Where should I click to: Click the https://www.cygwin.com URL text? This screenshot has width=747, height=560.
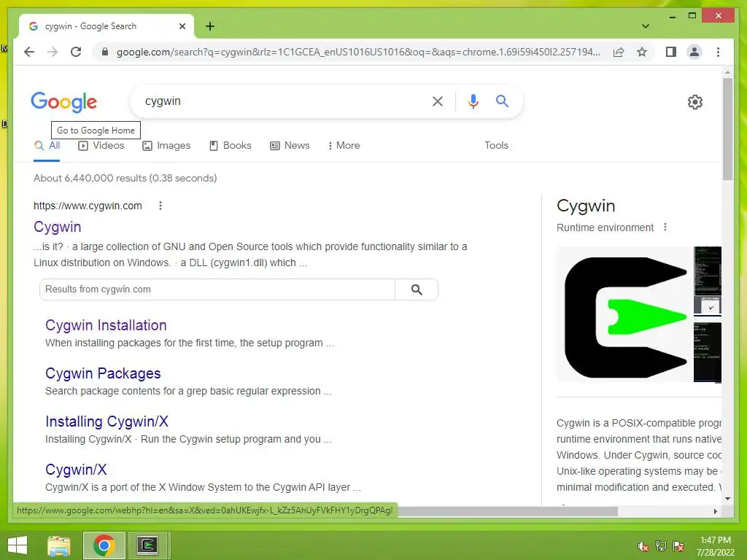pos(88,206)
